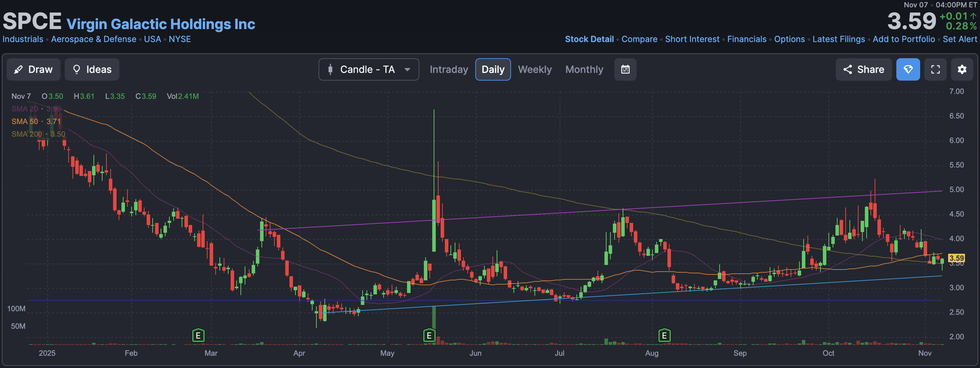Select the Daily timeframe
This screenshot has height=368, width=980.
pyautogui.click(x=493, y=69)
